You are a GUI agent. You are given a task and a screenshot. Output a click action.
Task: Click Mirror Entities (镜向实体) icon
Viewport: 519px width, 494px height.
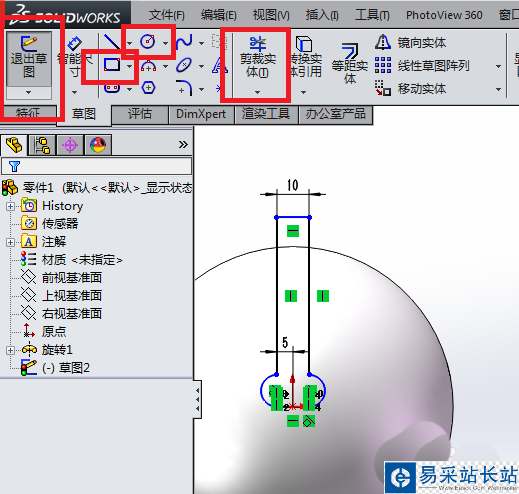pyautogui.click(x=383, y=42)
